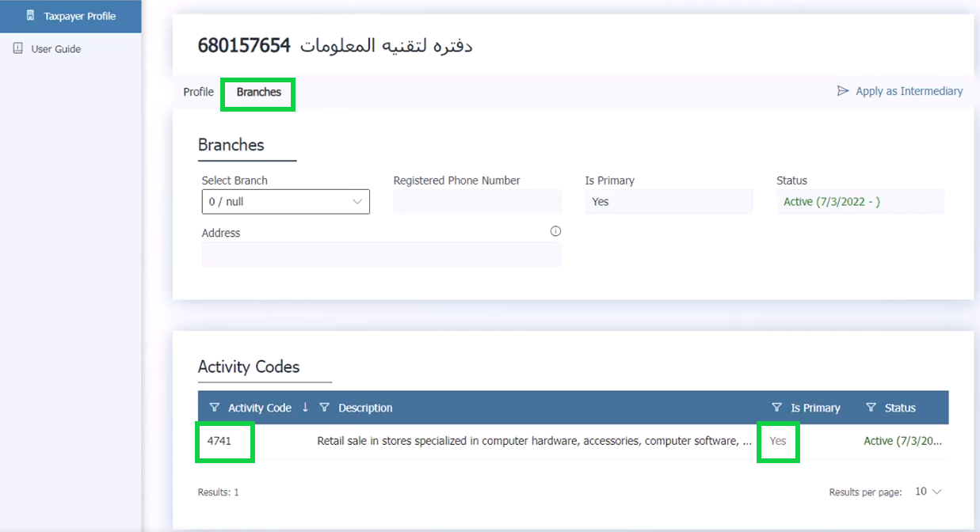Open the User Guide sidebar item
Screen dimensions: 980x532
pos(56,49)
